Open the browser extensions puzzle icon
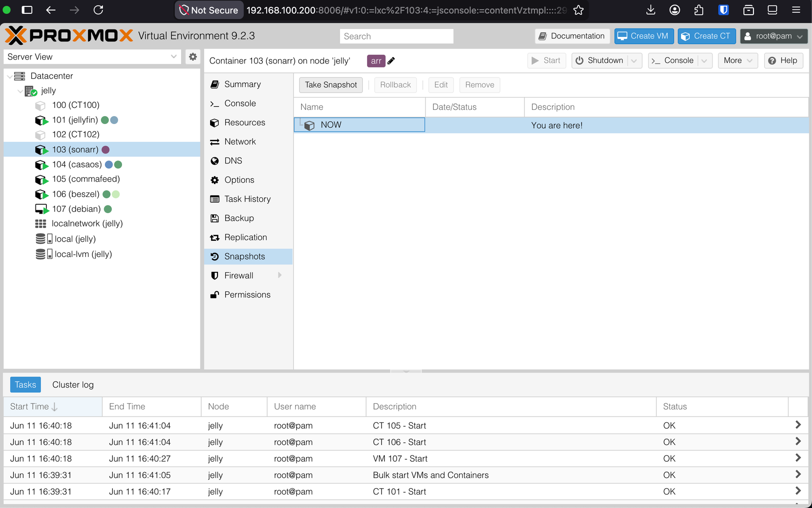 699,10
